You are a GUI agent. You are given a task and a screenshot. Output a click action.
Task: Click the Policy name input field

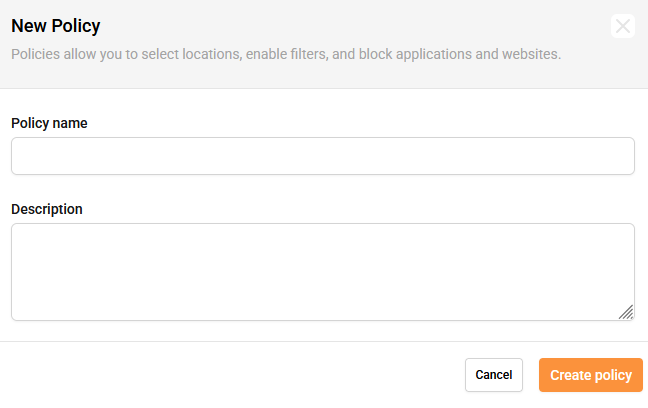(322, 156)
